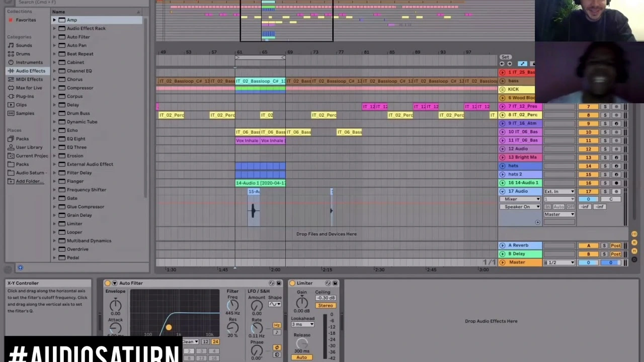
Task: Enable LFO rate Hz mode
Action: [277, 325]
